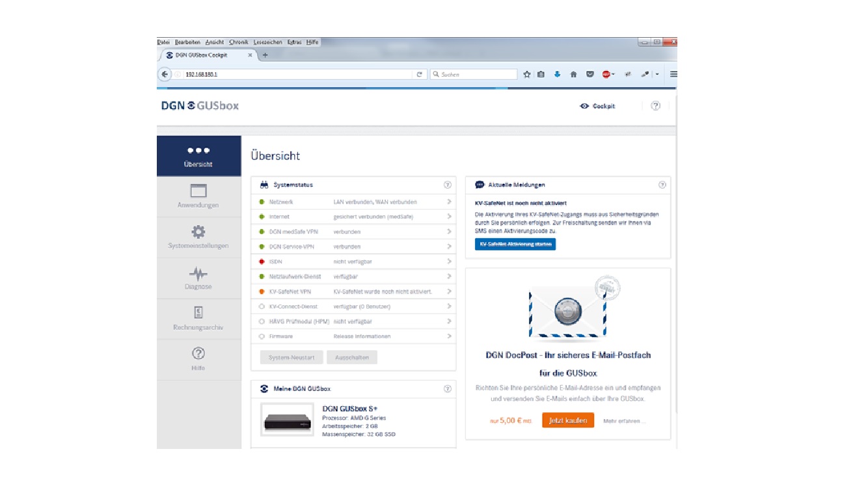Open the Chronik menu

point(239,42)
